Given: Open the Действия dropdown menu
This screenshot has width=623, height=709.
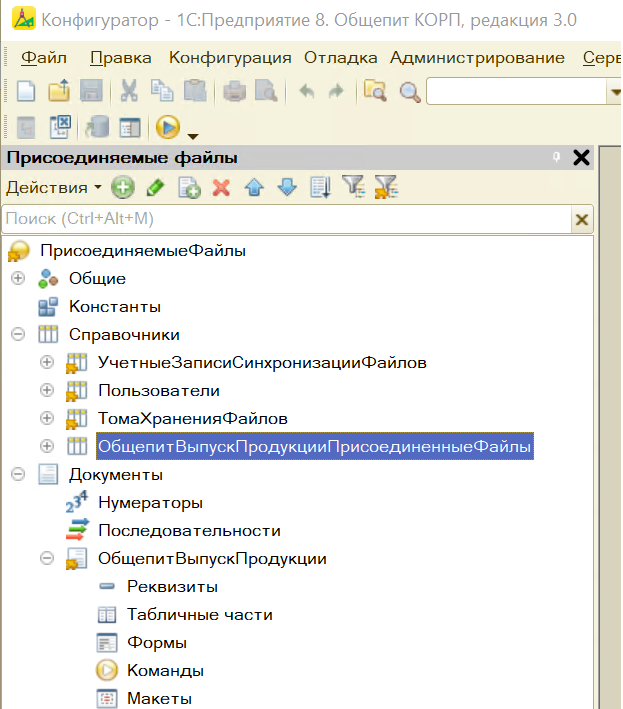Looking at the screenshot, I should pos(53,187).
